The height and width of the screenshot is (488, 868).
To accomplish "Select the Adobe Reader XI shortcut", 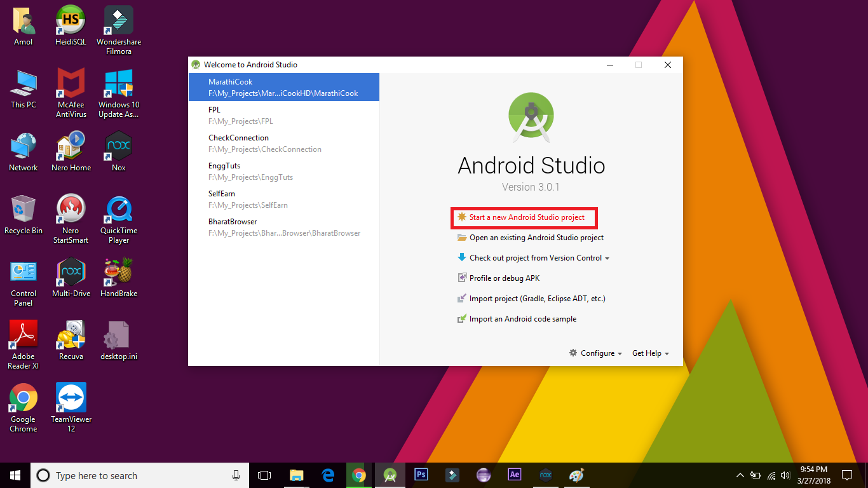I will [x=24, y=345].
